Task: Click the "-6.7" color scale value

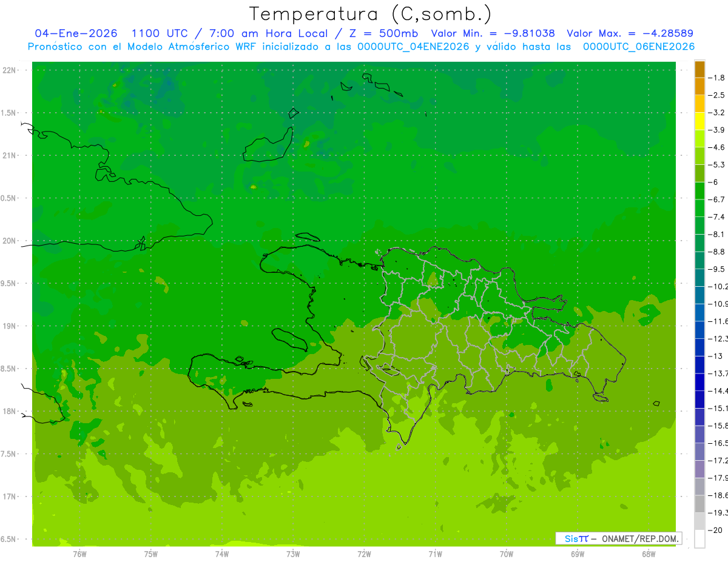Action: (718, 199)
